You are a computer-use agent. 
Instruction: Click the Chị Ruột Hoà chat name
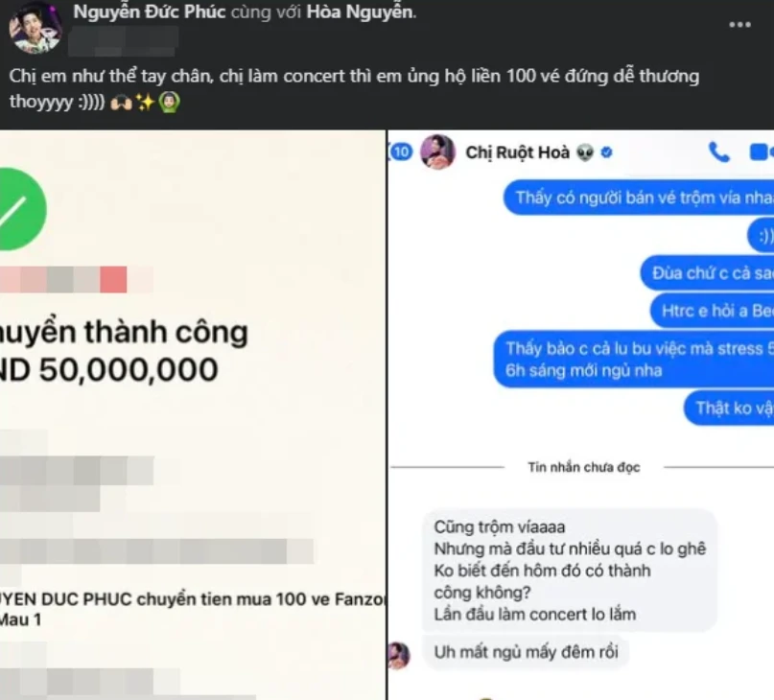tap(517, 152)
